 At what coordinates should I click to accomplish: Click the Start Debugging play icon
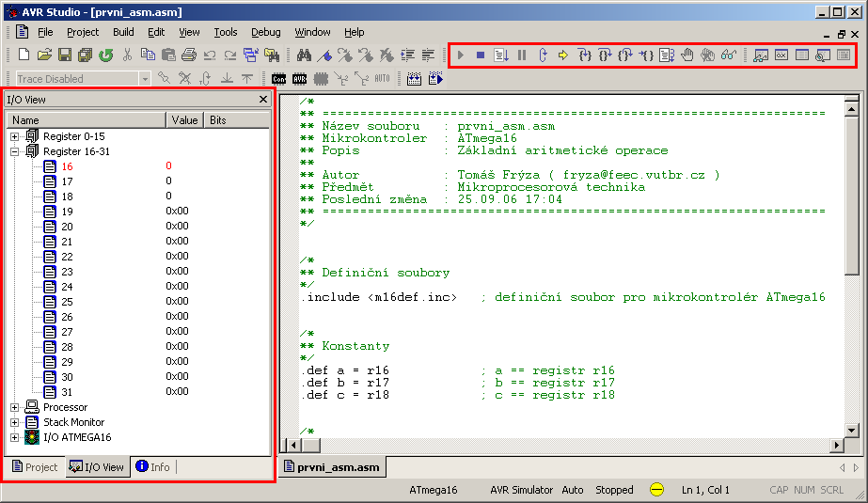[461, 55]
